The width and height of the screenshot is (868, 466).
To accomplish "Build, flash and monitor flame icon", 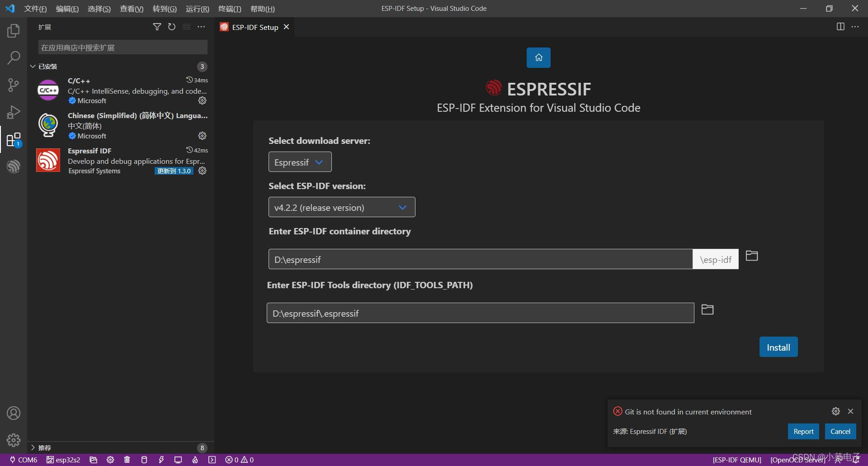I will pyautogui.click(x=195, y=460).
